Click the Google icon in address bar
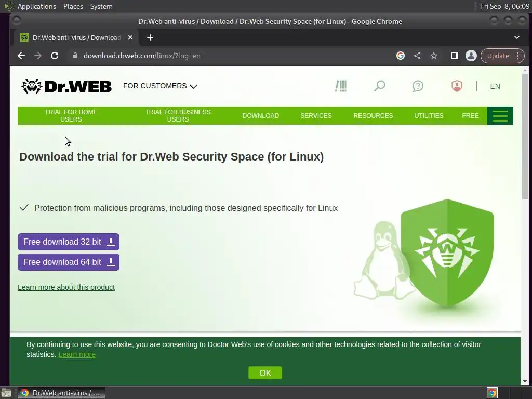 401,56
